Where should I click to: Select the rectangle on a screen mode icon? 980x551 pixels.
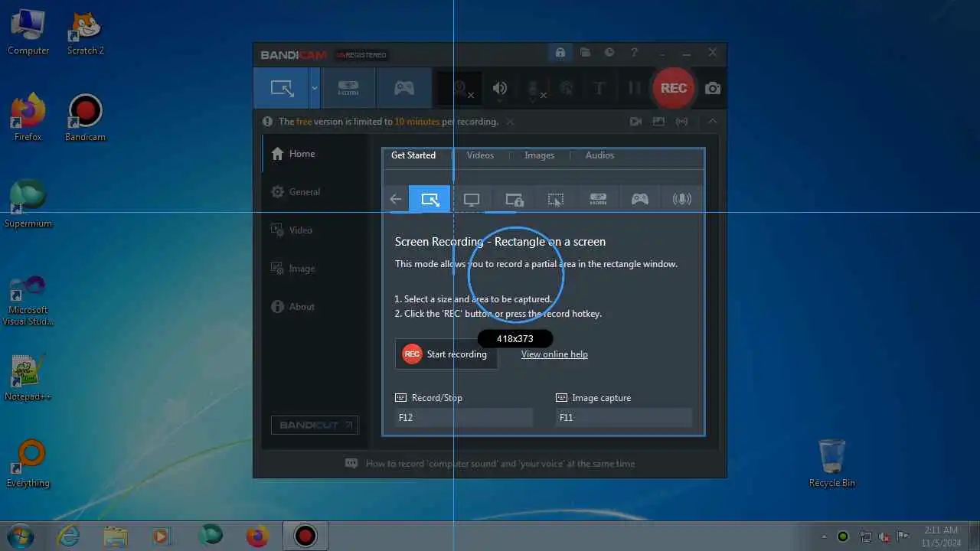click(430, 200)
